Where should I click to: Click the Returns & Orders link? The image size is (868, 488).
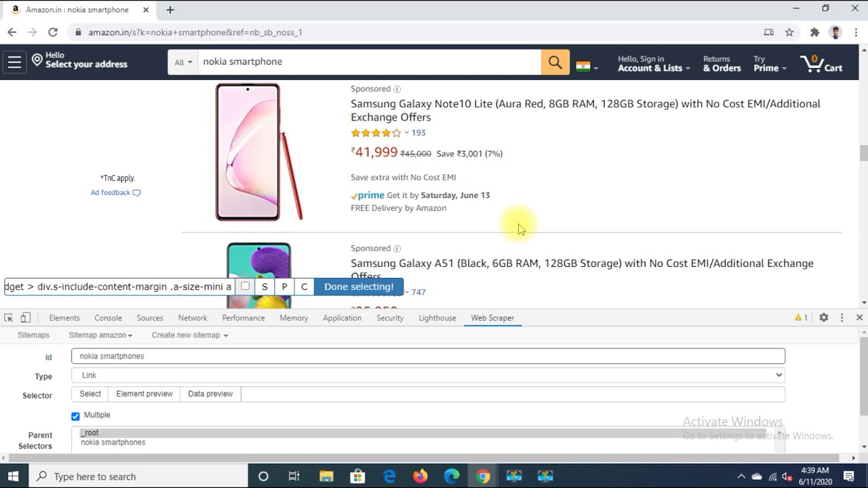point(722,64)
